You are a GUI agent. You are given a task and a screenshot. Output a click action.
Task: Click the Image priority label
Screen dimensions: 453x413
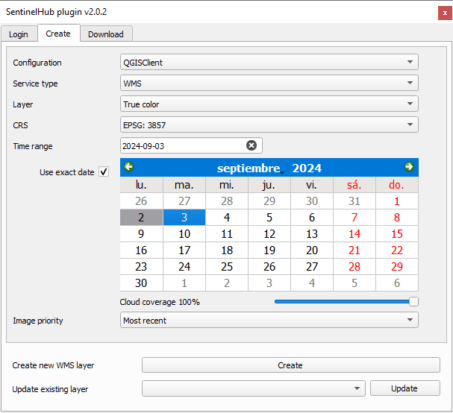click(x=38, y=321)
